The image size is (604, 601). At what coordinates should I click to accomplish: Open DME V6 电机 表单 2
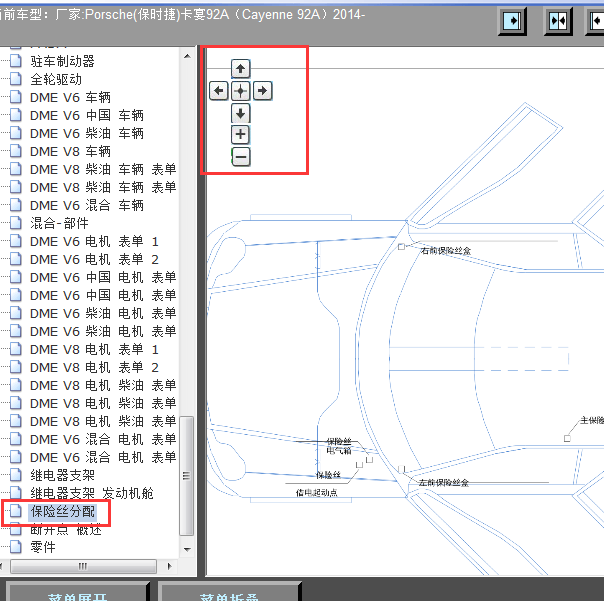[x=94, y=259]
